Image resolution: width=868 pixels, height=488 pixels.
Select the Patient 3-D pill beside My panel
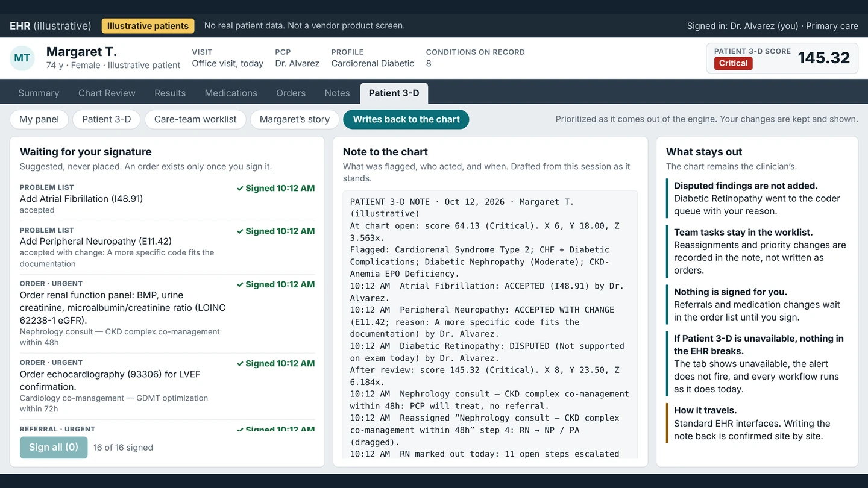coord(107,119)
